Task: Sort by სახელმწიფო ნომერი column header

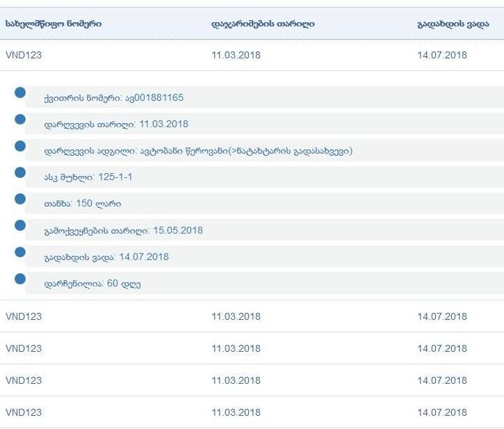Action: coord(54,24)
